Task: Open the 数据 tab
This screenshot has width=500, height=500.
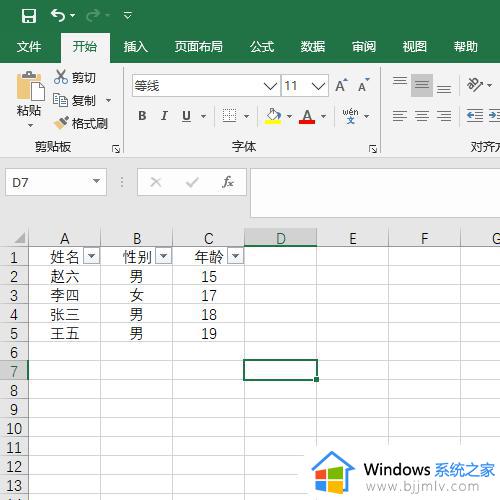Action: tap(313, 47)
